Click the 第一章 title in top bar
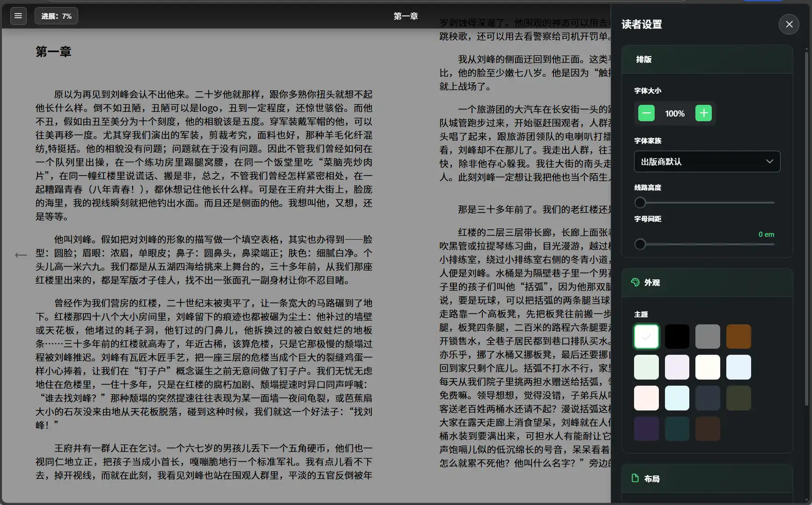 (x=406, y=16)
